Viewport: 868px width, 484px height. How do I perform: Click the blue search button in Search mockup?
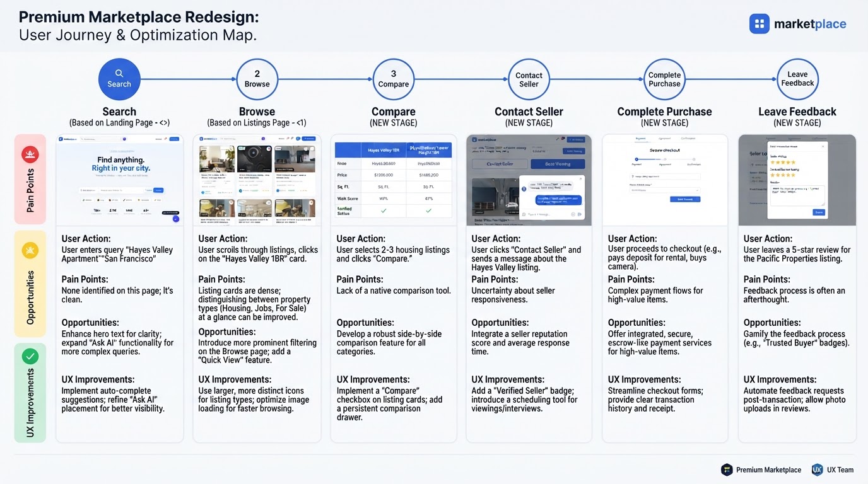point(158,190)
